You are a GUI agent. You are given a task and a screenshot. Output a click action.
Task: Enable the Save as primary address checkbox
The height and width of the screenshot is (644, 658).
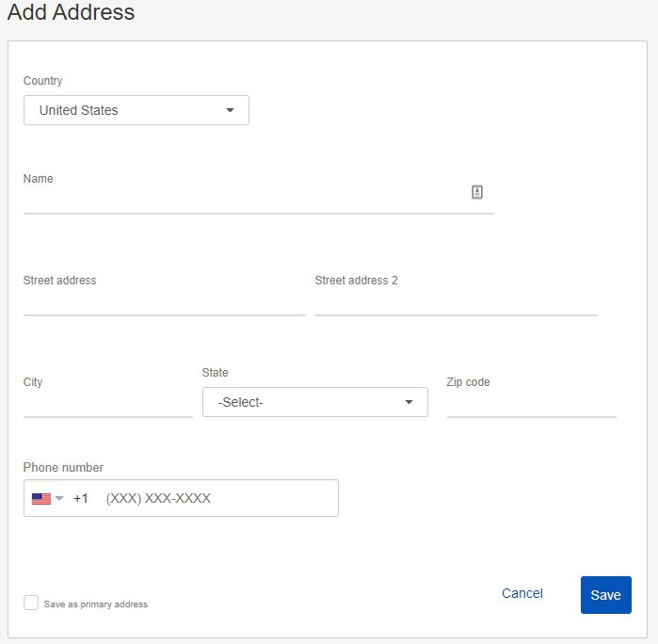coord(31,603)
